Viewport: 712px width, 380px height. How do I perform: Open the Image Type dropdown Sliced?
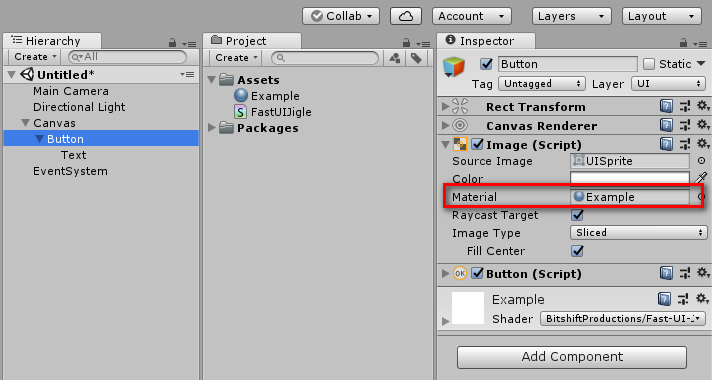[x=638, y=232]
